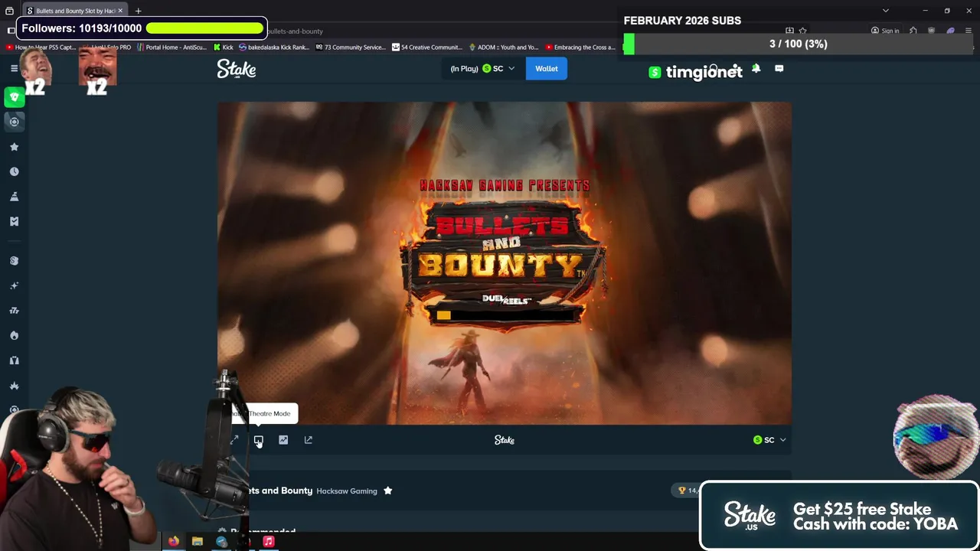Screen dimensions: 980x551
Task: Click the address bar URL ending bullets-and-bounty
Action: pos(295,31)
